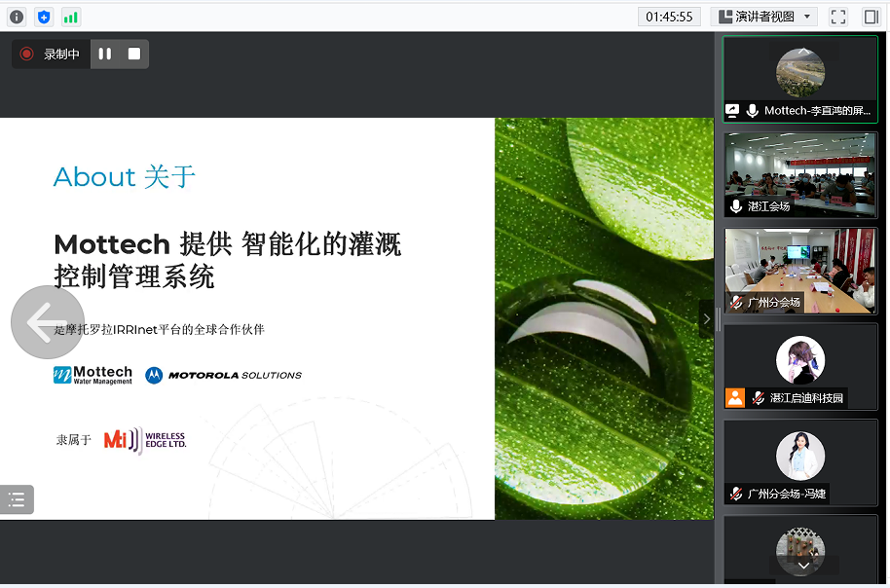The height and width of the screenshot is (588, 890).
Task: Click the MTI Wireless Edge Ltd. logo
Action: tap(145, 440)
